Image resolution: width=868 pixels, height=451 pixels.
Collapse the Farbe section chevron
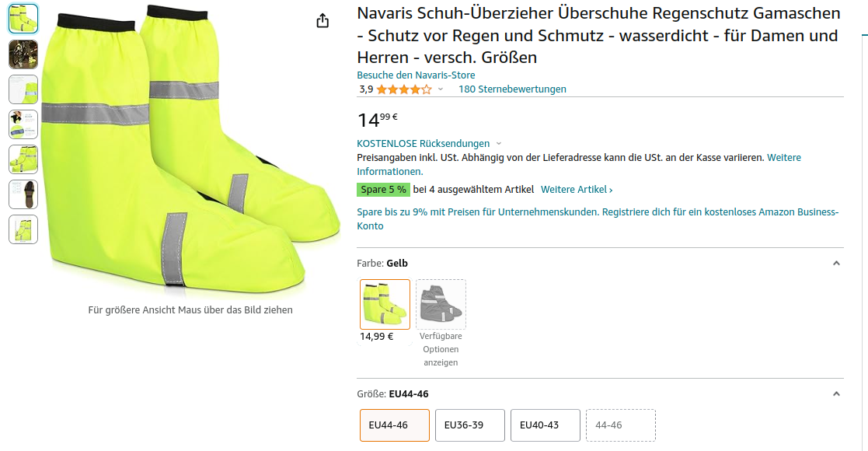[x=836, y=264]
